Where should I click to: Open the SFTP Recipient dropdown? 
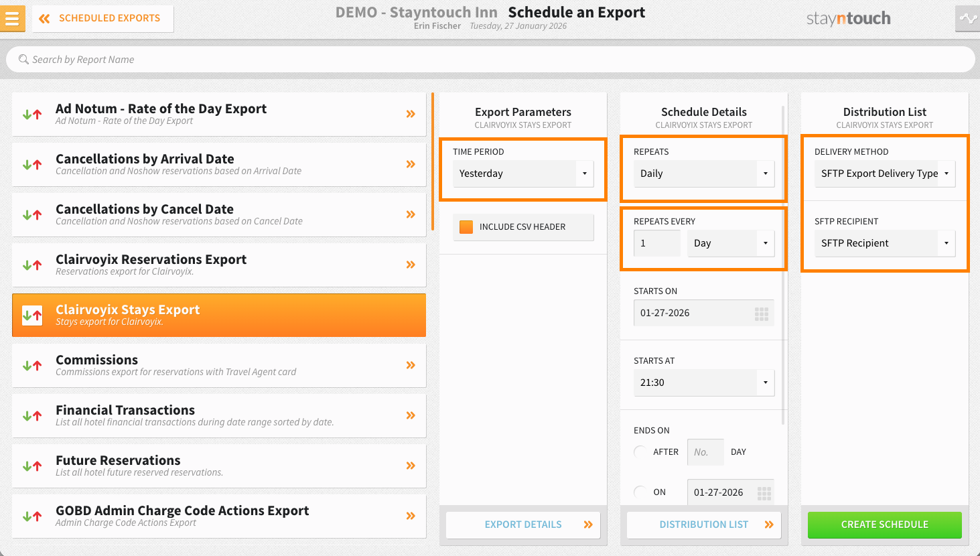point(885,243)
